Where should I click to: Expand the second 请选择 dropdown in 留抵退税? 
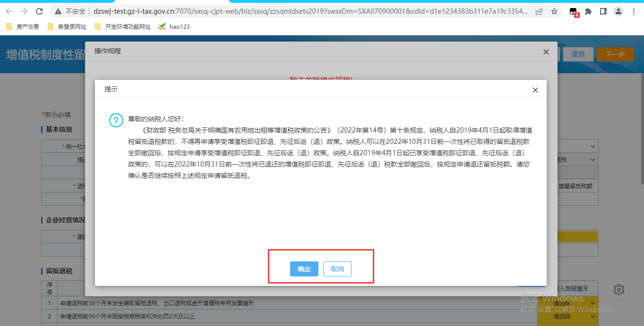tap(568, 317)
